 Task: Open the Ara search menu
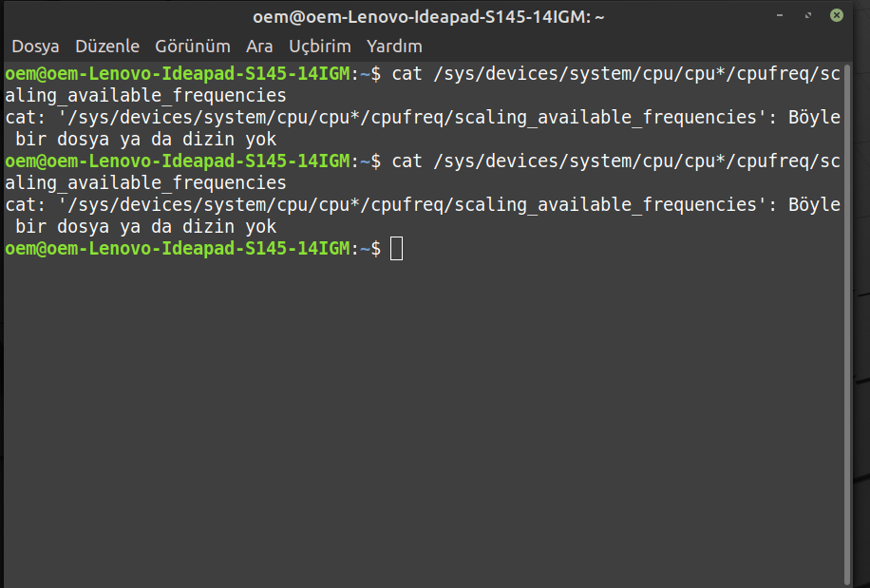coord(259,46)
